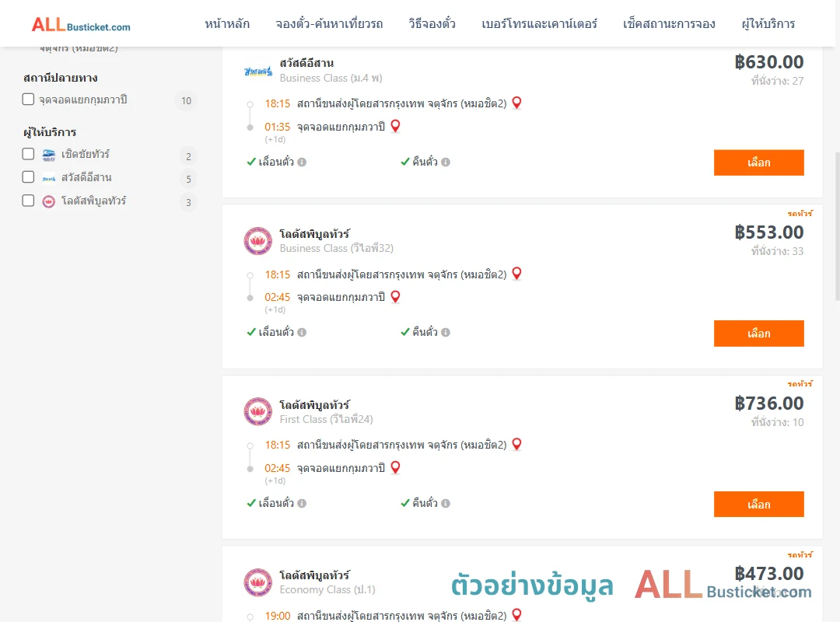Image resolution: width=840 pixels, height=622 pixels.
Task: Select the ฿553.00 Business Class trip with เลือก
Action: pos(758,334)
